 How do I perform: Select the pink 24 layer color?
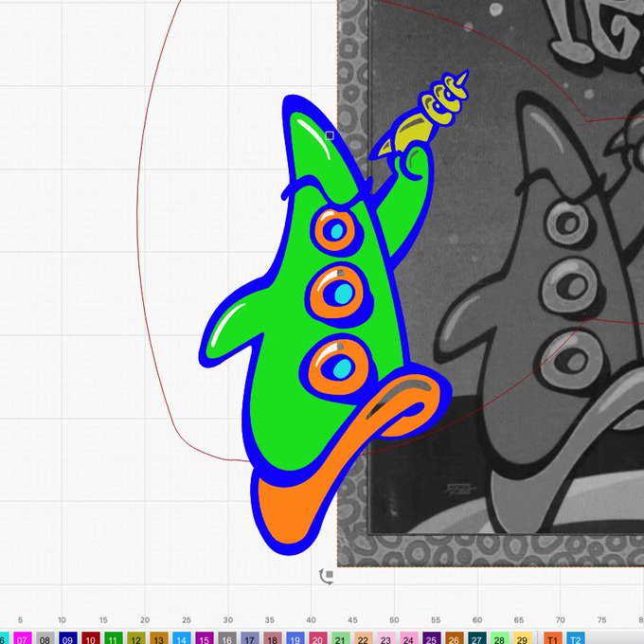[x=409, y=638]
